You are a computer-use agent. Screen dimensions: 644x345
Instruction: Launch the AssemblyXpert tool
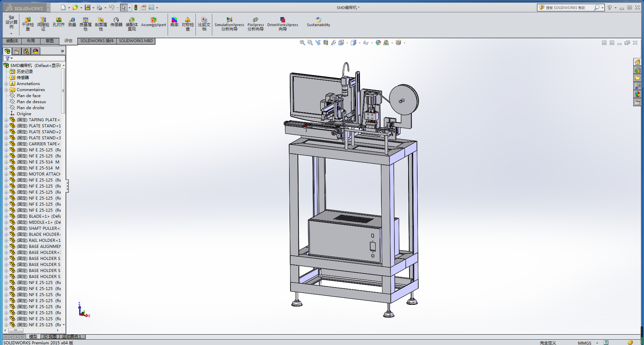(153, 22)
